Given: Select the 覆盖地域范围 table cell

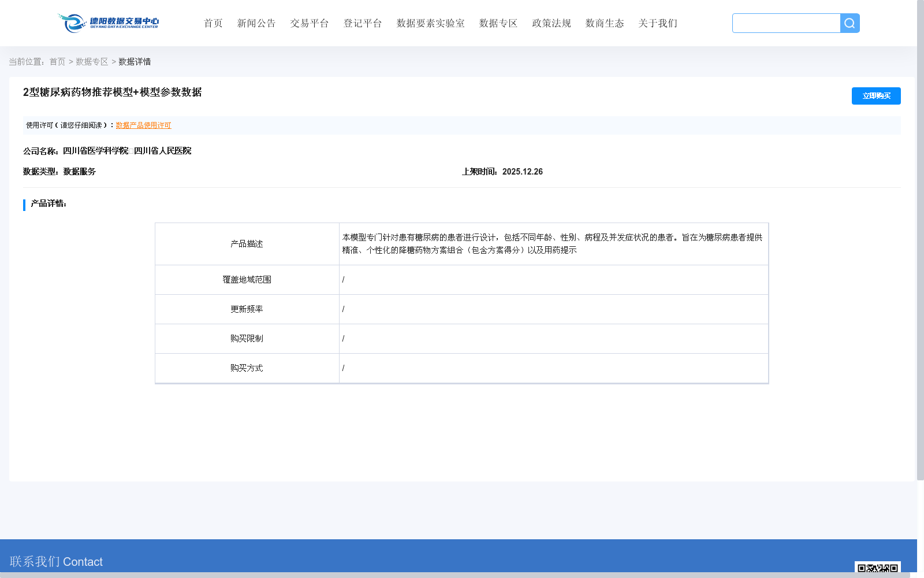Looking at the screenshot, I should pos(247,280).
